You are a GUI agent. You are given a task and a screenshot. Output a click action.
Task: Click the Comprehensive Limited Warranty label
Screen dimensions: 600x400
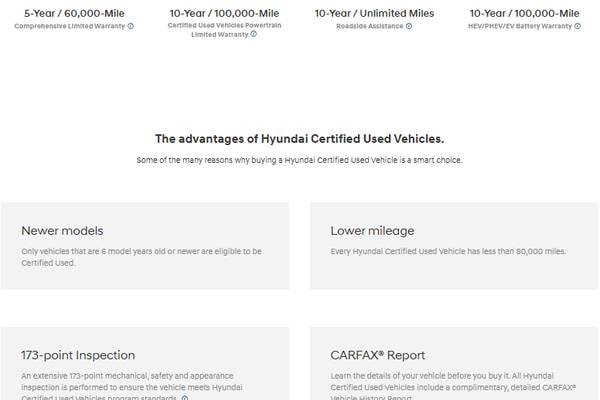point(70,26)
